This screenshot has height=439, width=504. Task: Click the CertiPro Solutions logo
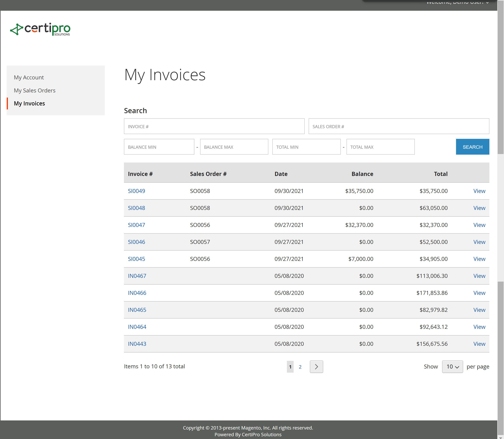pos(40,29)
